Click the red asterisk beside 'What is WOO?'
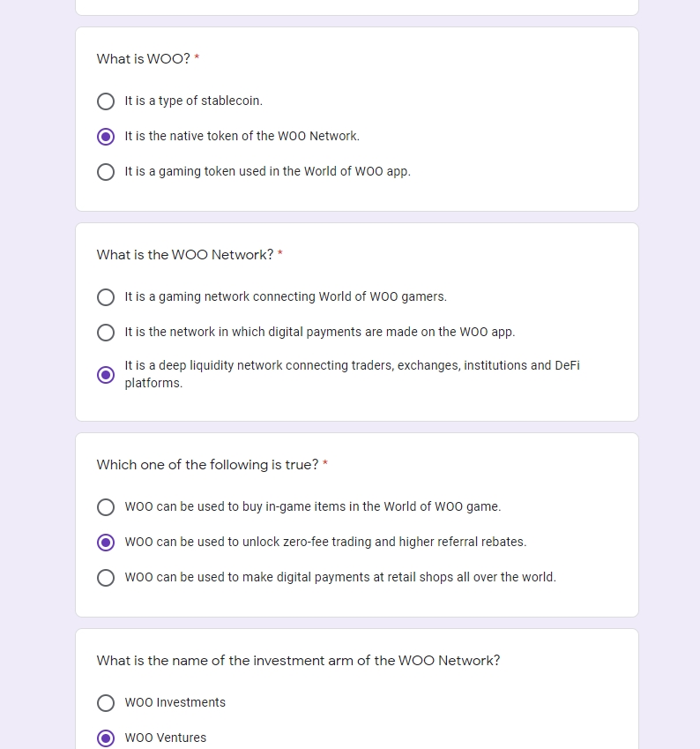Viewport: 700px width, 749px height. 197,58
